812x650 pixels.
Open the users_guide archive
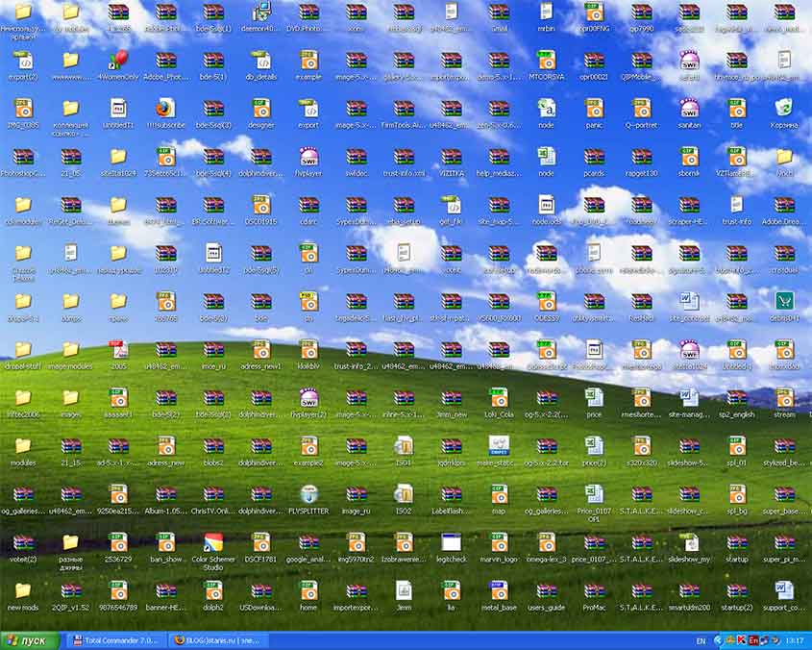tap(546, 588)
